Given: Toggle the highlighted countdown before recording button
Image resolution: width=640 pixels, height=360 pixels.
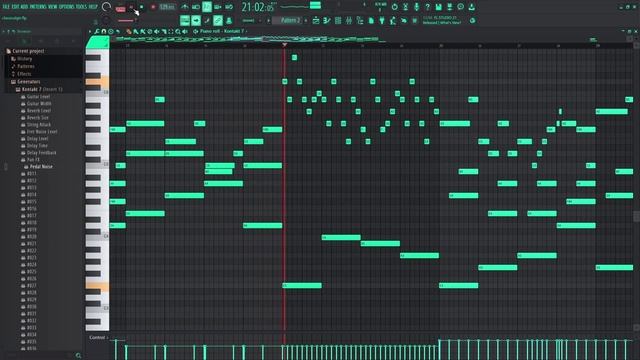Looking at the screenshot, I should point(207,7).
